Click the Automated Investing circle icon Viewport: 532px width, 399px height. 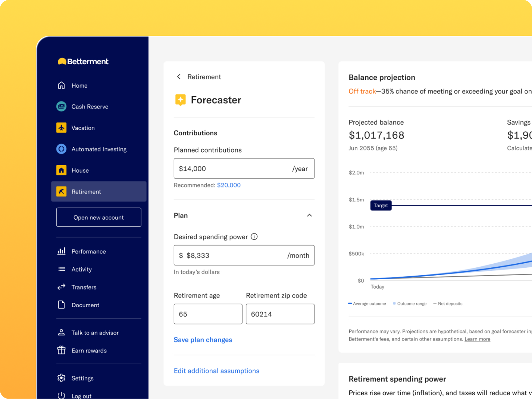61,149
